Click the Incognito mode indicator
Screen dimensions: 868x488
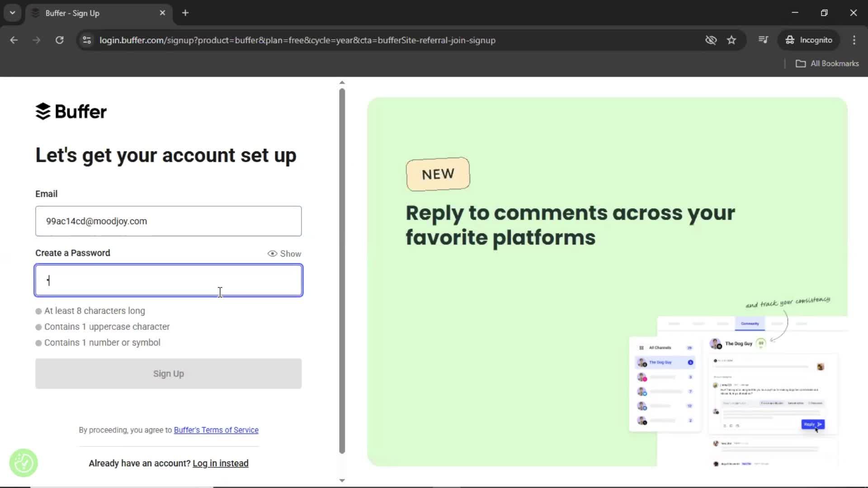809,40
